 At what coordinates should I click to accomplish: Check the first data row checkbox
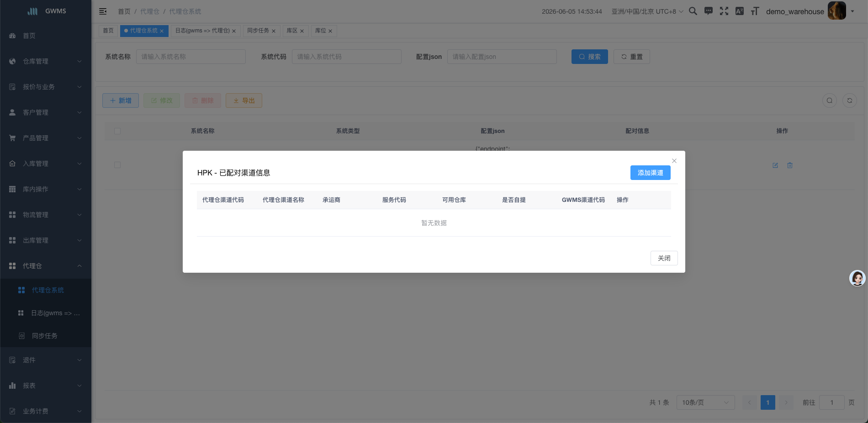[117, 165]
